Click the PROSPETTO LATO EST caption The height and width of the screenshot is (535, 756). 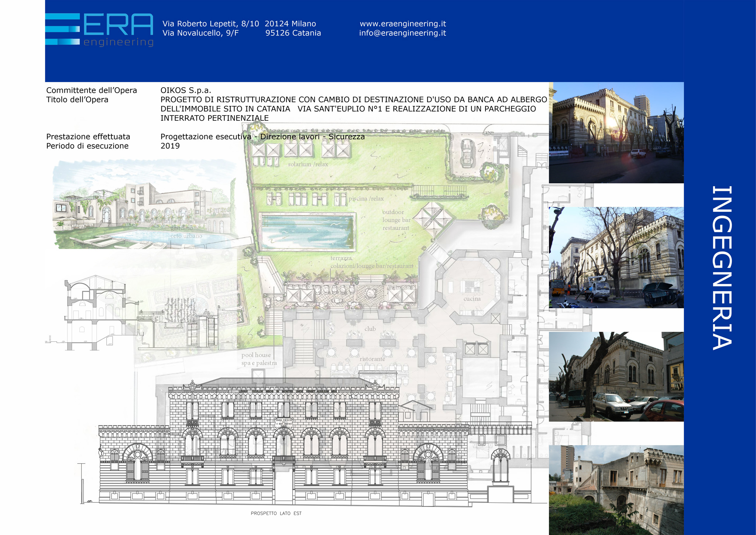click(x=276, y=513)
